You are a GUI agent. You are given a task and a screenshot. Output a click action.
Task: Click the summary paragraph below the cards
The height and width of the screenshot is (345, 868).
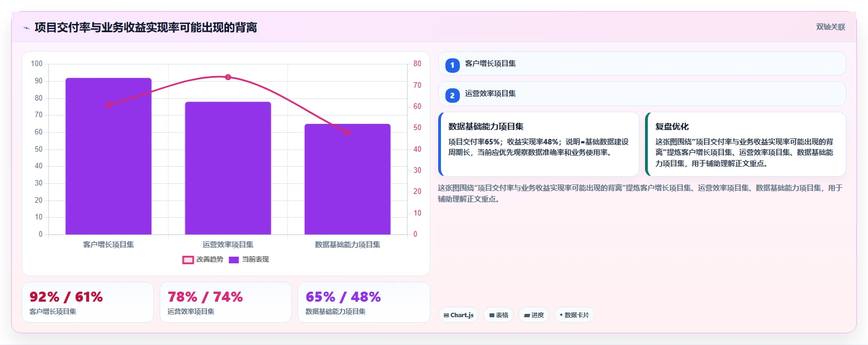point(641,193)
